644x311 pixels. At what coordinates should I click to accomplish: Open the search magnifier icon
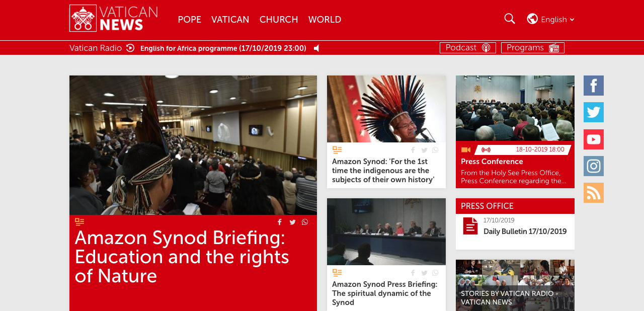pyautogui.click(x=510, y=19)
